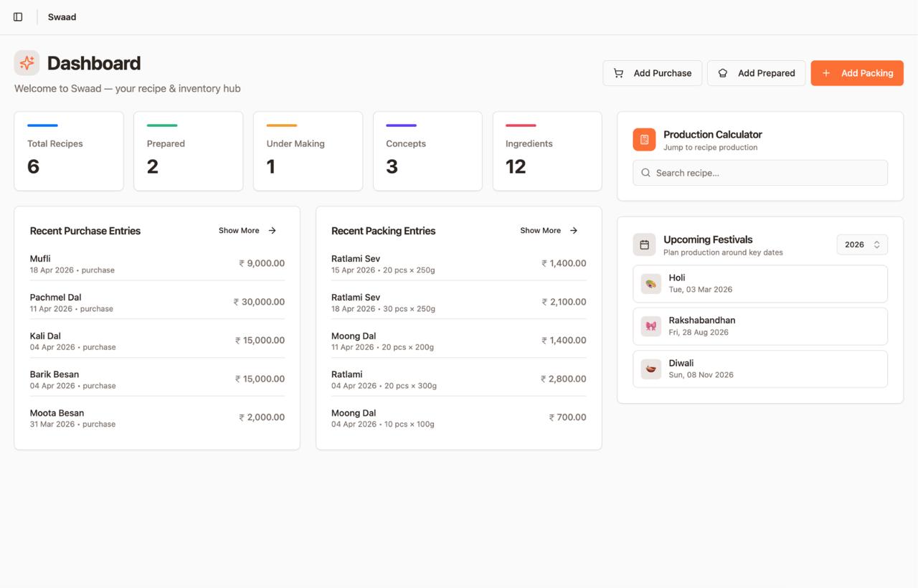Click the Kali Dal purchase entry

pyautogui.click(x=157, y=341)
